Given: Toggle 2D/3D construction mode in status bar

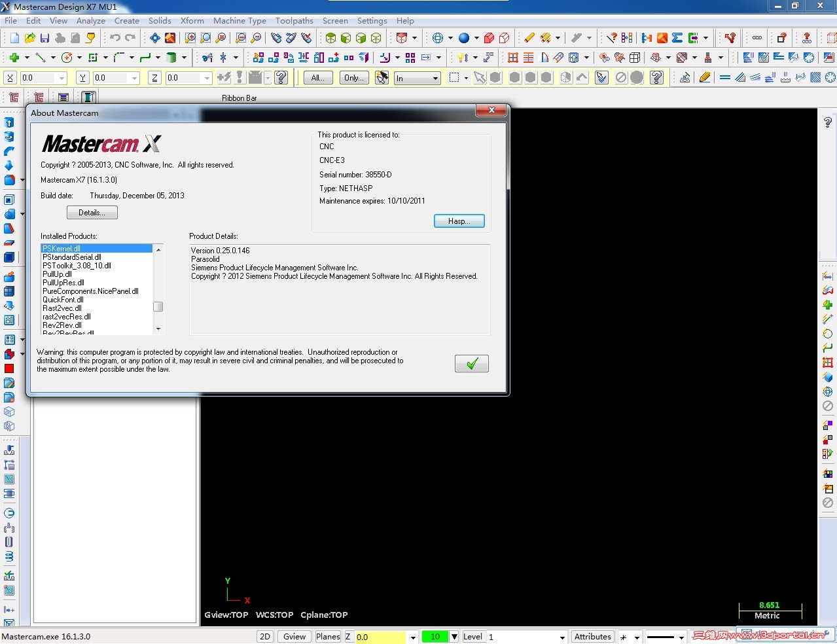Looking at the screenshot, I should coord(265,637).
